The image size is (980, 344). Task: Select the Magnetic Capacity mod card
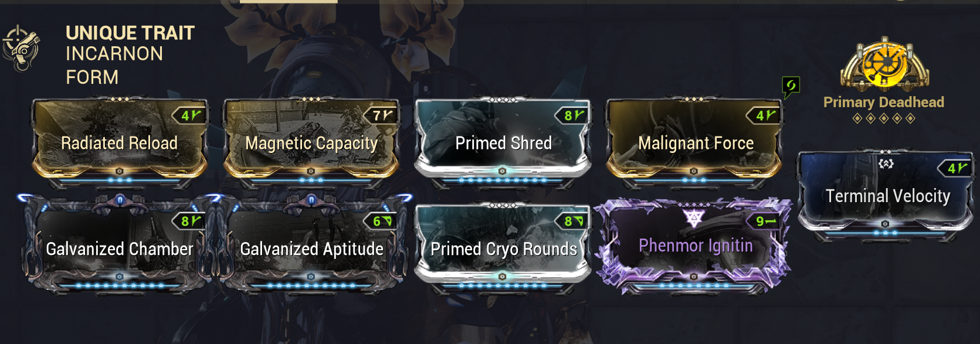pyautogui.click(x=311, y=142)
